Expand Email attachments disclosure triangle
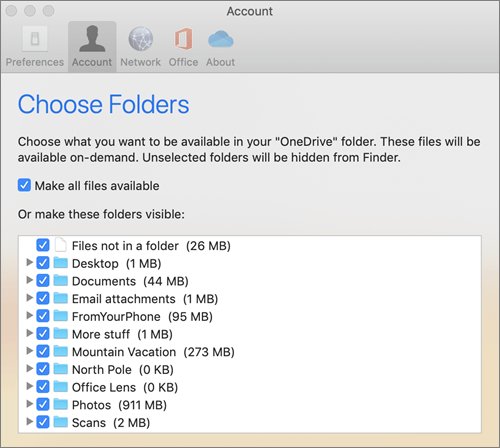Image resolution: width=500 pixels, height=448 pixels. pos(29,298)
